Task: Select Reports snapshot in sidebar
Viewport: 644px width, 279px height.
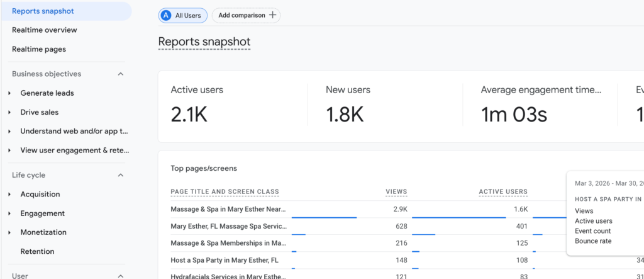Action: coord(43,11)
